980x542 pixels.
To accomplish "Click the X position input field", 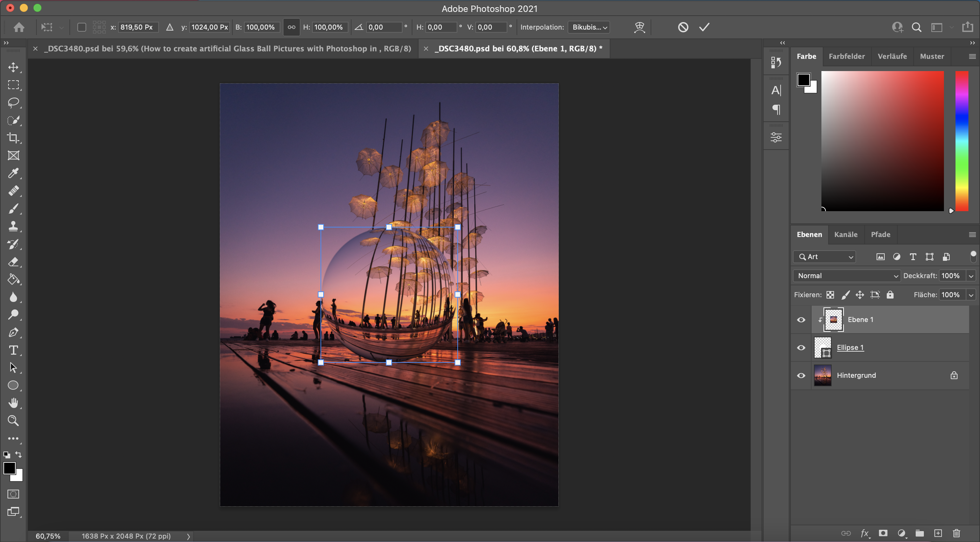I will tap(138, 27).
